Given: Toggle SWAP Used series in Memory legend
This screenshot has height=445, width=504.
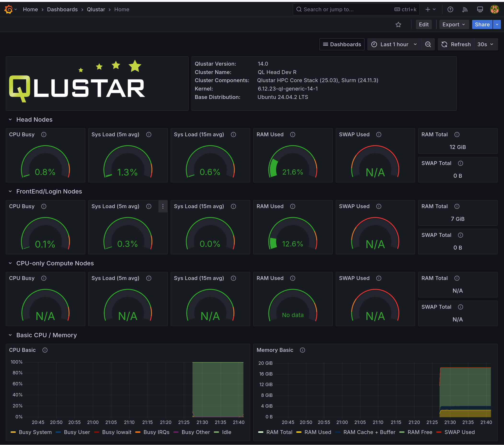Looking at the screenshot, I should (459, 432).
